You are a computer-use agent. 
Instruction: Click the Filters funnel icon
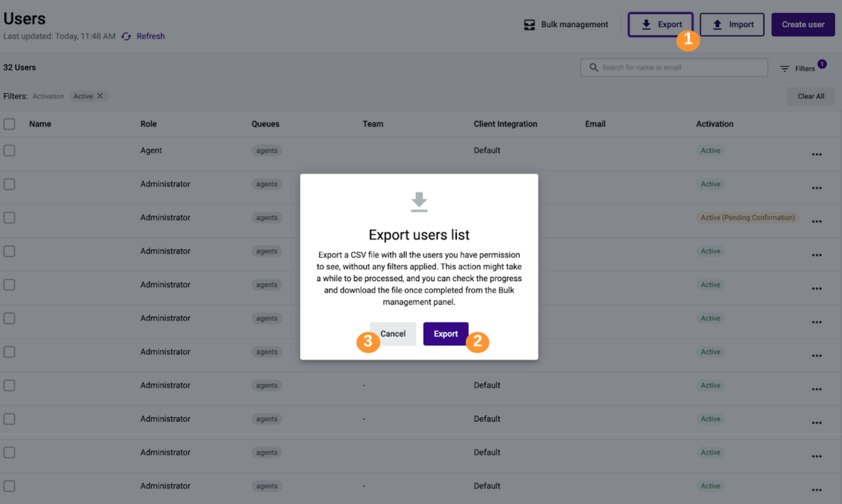point(784,69)
